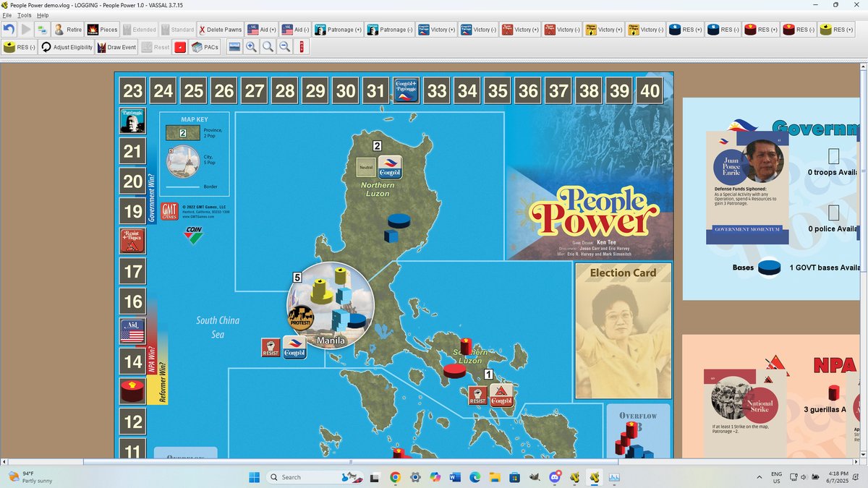Open Discord from the taskbar
868x488 pixels.
coord(555,477)
